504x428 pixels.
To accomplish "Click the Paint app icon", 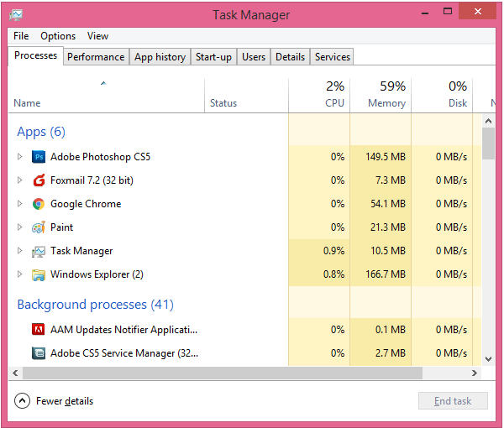I will 39,227.
